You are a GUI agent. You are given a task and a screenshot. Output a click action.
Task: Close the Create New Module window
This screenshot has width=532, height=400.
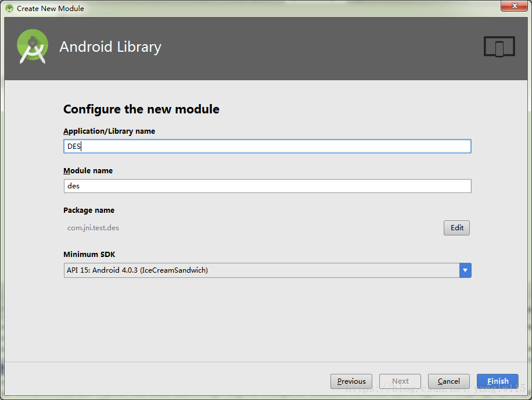[x=515, y=6]
